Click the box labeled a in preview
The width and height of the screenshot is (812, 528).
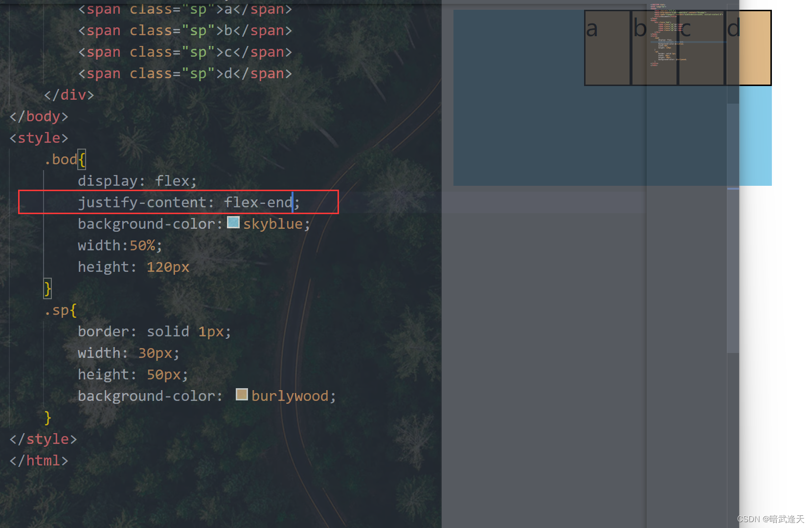[x=608, y=48]
